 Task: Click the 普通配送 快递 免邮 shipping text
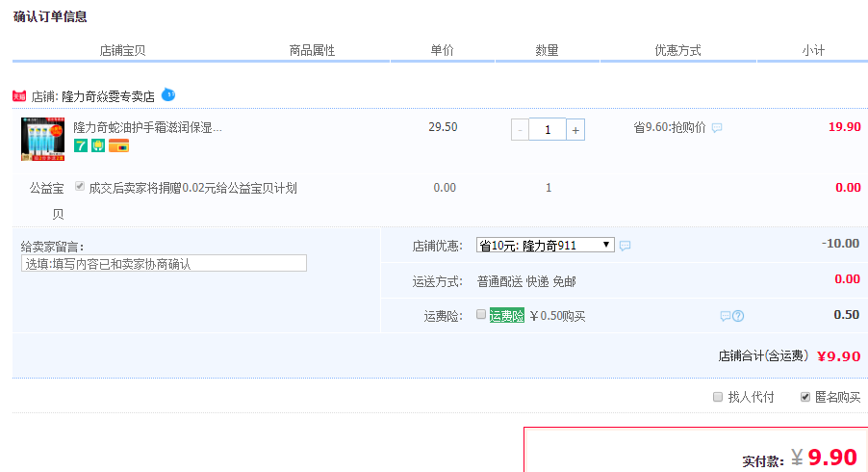[526, 281]
